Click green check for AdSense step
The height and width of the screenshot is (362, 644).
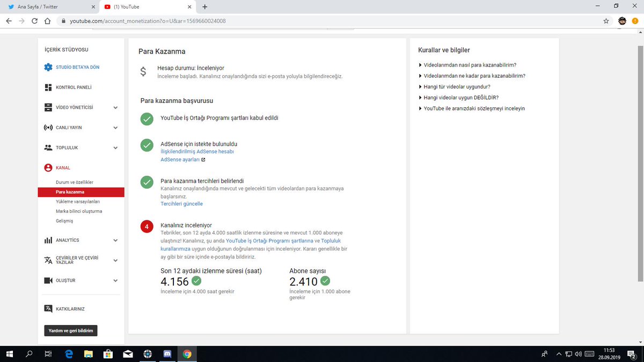coord(147,145)
